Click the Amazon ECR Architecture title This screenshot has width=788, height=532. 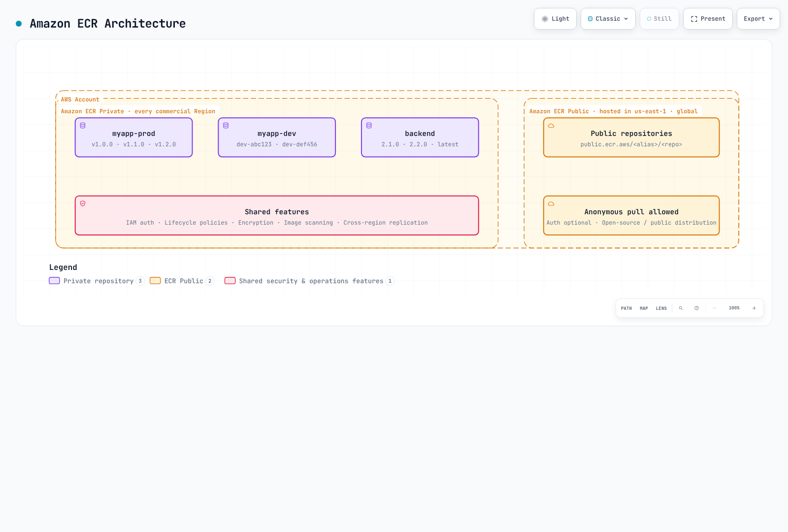tap(108, 24)
